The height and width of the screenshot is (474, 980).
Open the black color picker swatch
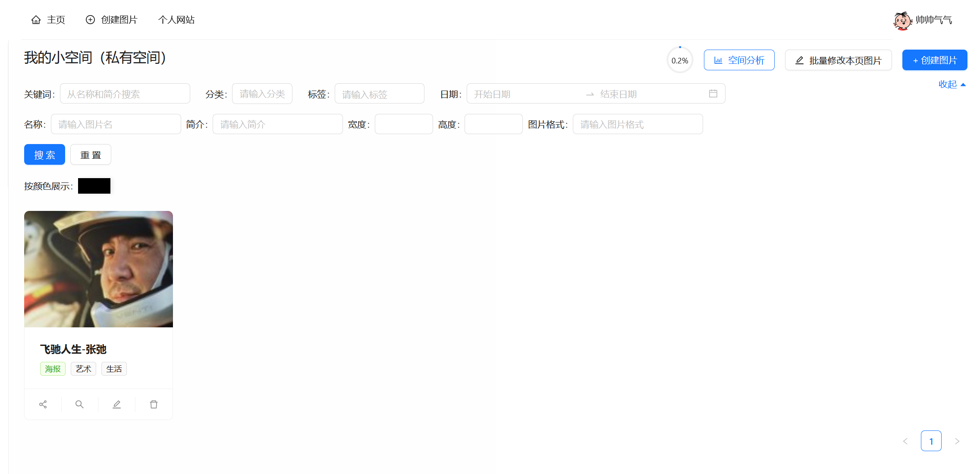point(94,186)
